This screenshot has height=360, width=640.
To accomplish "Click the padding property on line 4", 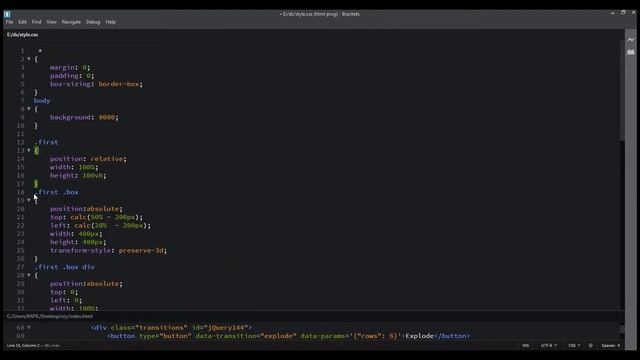I will [x=64, y=76].
